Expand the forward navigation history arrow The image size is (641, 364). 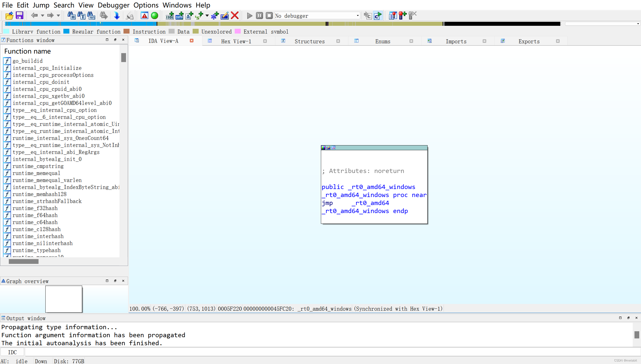coord(58,16)
